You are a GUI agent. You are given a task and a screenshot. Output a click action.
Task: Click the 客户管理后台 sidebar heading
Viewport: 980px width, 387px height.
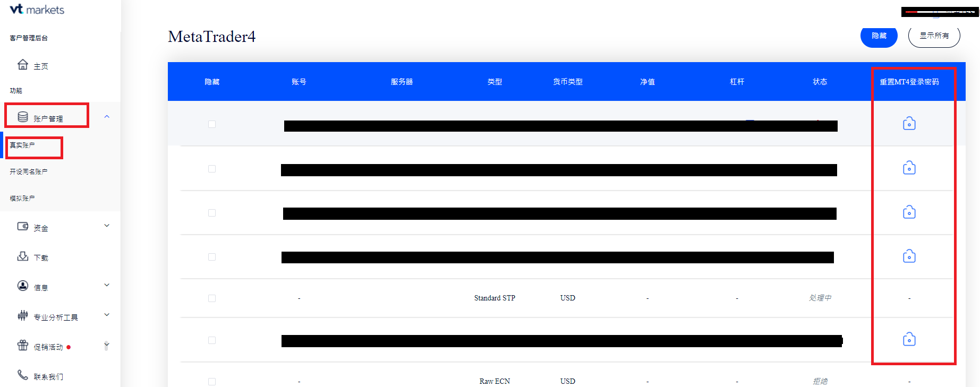pos(29,38)
